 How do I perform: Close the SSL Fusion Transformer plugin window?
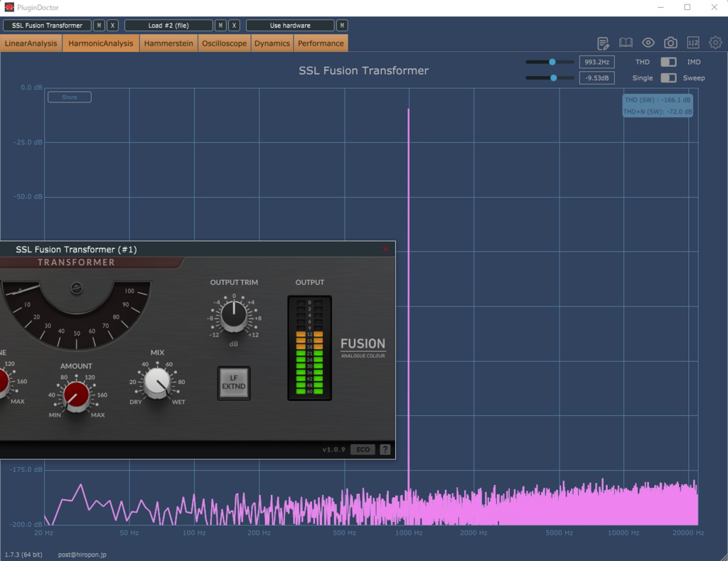click(x=386, y=249)
